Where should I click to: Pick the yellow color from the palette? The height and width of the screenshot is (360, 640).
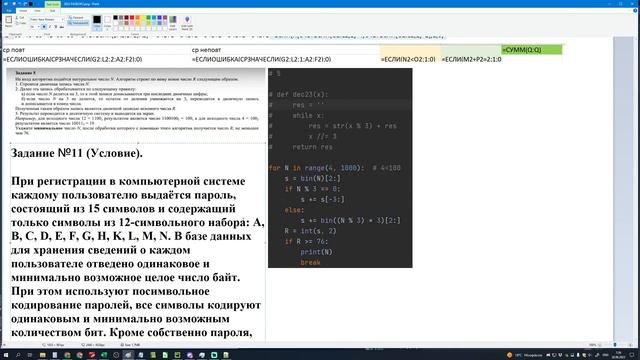[x=143, y=18]
